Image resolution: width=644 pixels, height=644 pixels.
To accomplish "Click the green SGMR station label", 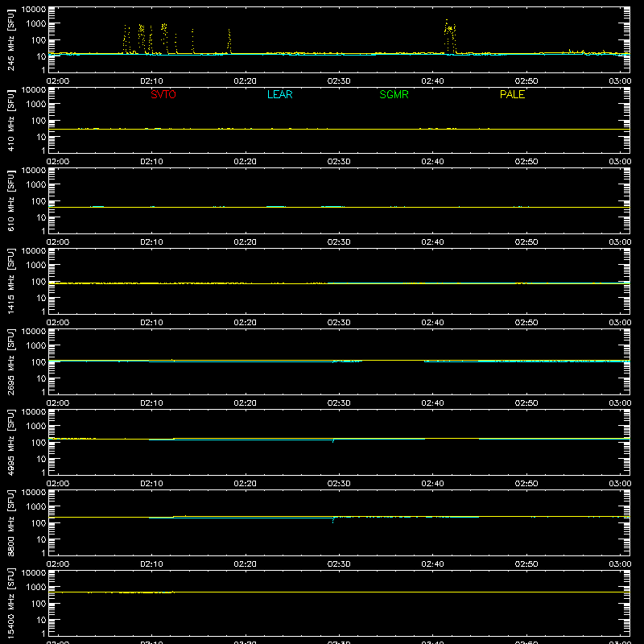I will 394,94.
